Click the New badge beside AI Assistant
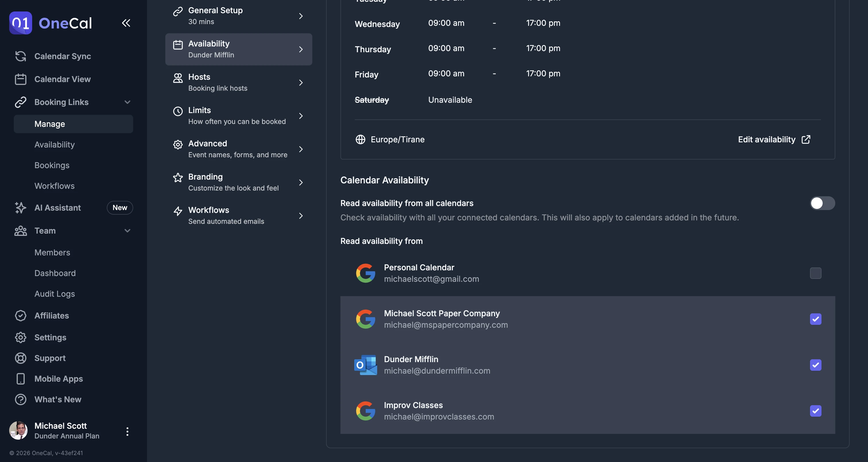The image size is (868, 462). [x=120, y=207]
